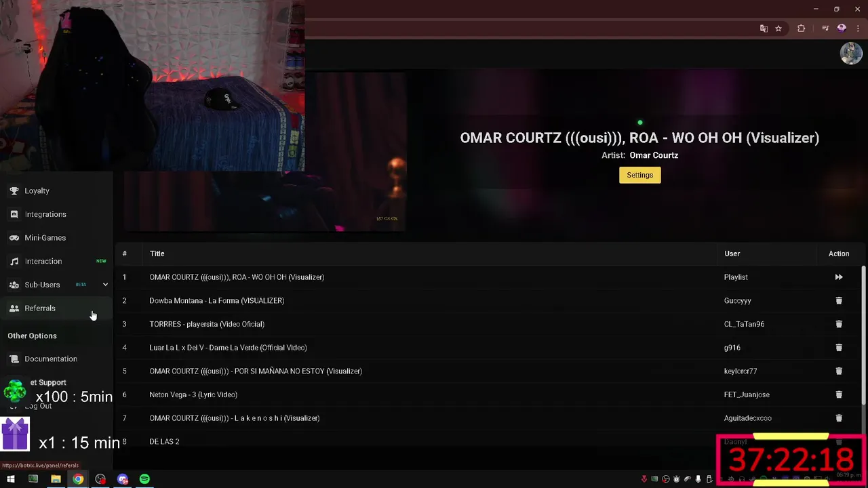Click 'Luar La L x Dei V - Dame La Verde' title
The width and height of the screenshot is (868, 488).
[x=228, y=348]
